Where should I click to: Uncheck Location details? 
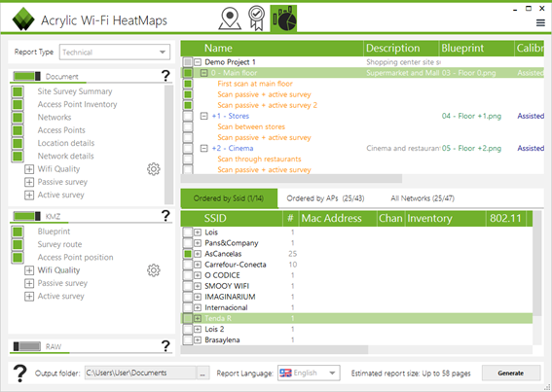tap(18, 143)
